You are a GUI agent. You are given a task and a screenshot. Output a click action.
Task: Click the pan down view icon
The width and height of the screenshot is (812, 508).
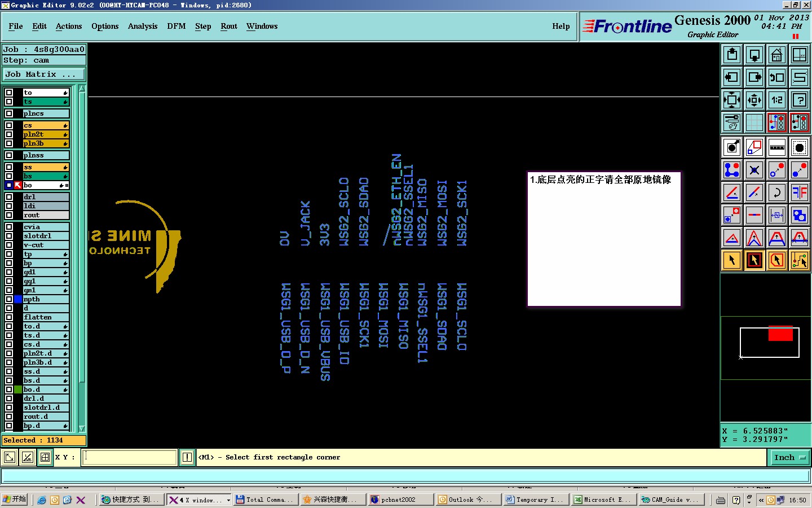pos(754,55)
